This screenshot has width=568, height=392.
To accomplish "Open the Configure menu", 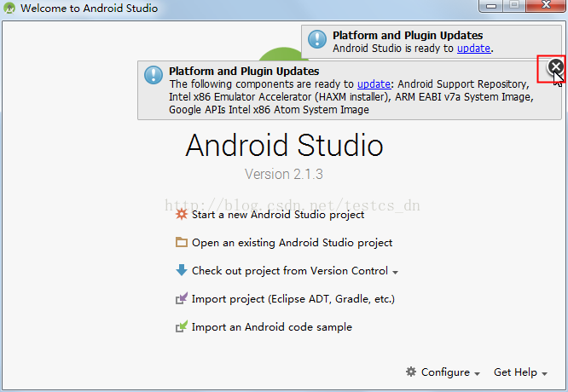I will pyautogui.click(x=443, y=372).
